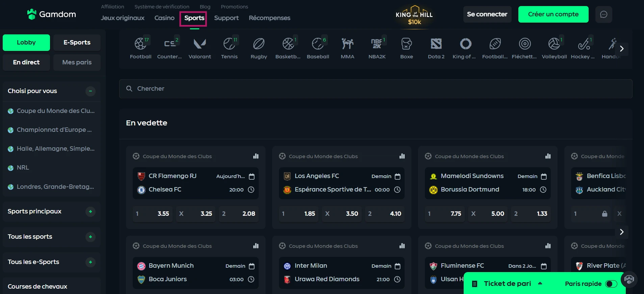Open Halle, Allemagne, Simple sidebar link
The width and height of the screenshot is (644, 294).
coord(52,149)
